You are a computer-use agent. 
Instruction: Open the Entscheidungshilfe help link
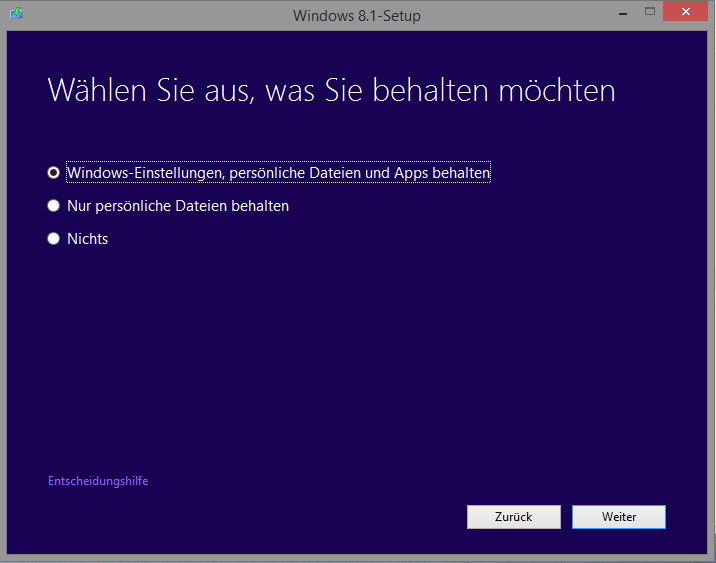point(98,481)
